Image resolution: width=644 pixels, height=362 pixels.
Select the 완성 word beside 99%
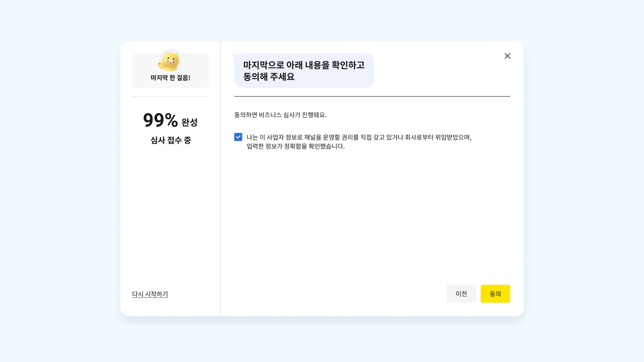(190, 122)
